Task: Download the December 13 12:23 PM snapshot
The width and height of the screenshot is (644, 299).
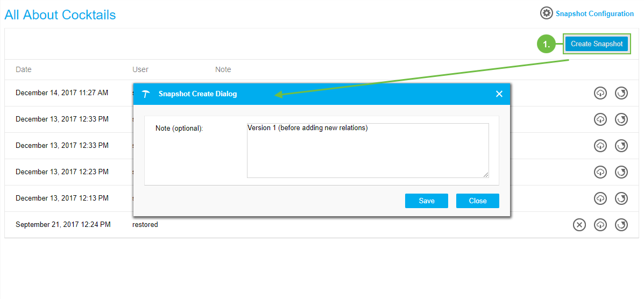Action: (600, 172)
